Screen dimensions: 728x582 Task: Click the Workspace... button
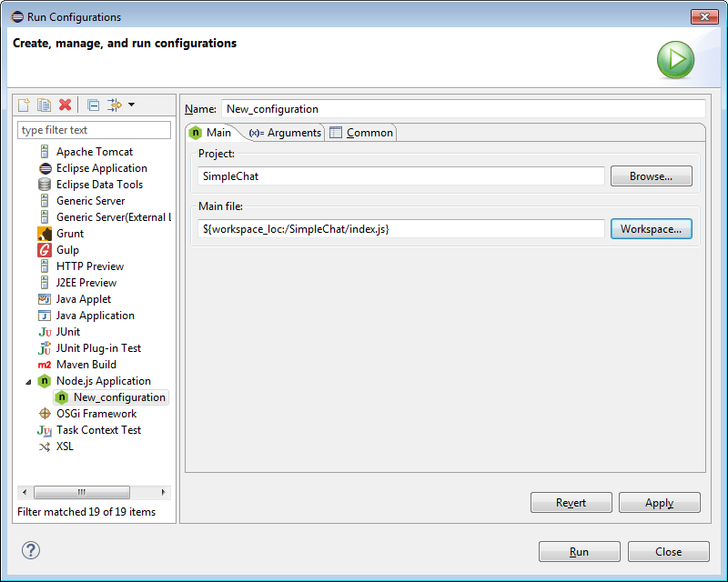point(651,229)
